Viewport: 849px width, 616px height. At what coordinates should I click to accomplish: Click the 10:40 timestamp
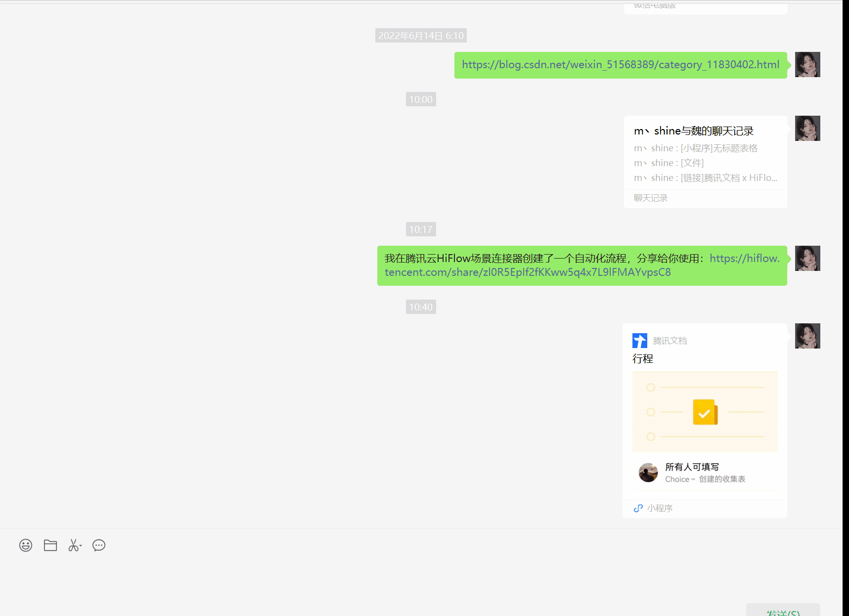pyautogui.click(x=421, y=307)
